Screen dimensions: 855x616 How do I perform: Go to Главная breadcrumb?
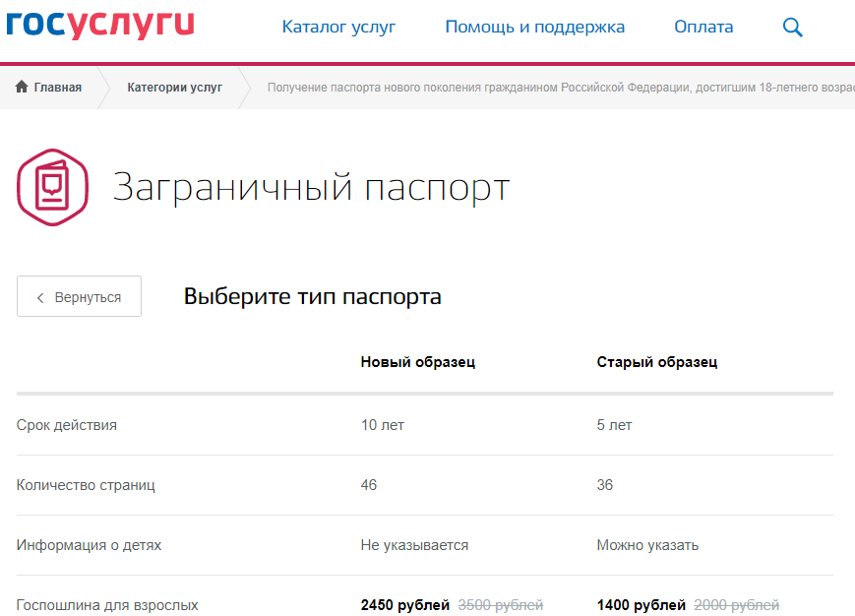(58, 88)
